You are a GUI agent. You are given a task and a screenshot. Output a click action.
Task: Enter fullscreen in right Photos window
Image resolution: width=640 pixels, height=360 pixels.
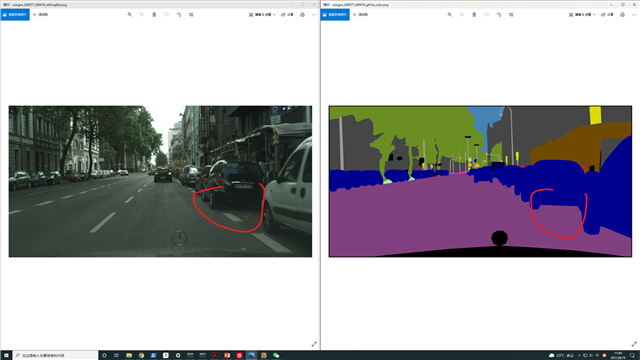(x=634, y=344)
